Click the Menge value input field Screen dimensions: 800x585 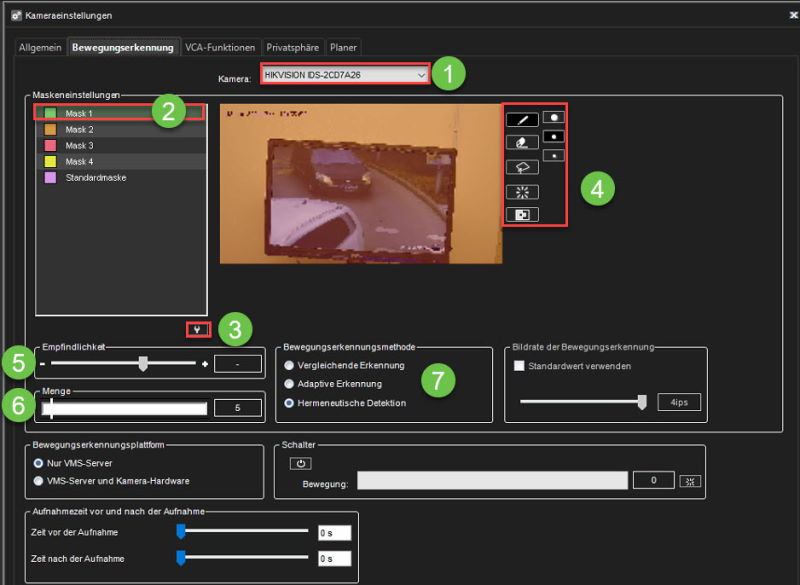(x=238, y=407)
